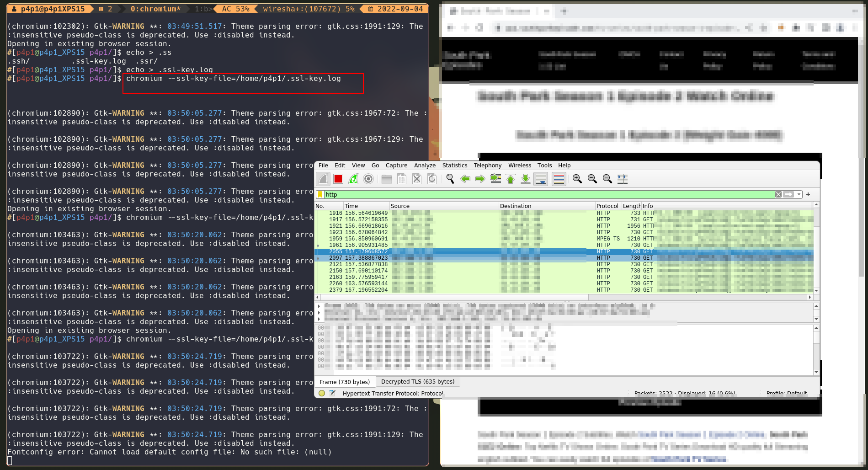
Task: Open capture options gear icon
Action: [368, 179]
